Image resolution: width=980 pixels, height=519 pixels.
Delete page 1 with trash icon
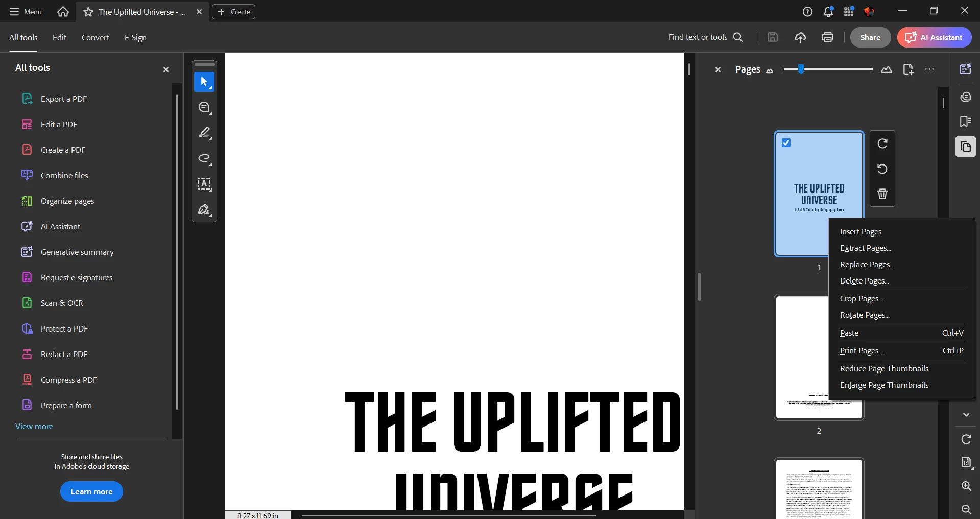click(882, 194)
